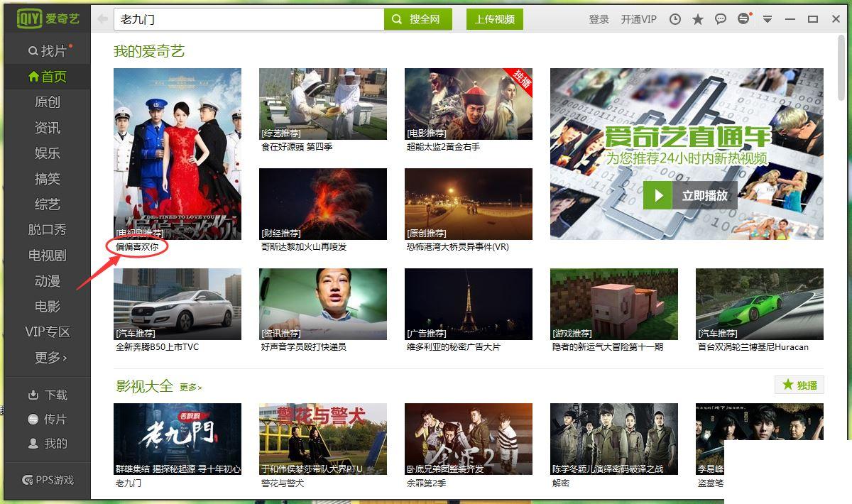Open favorites via the star icon

click(x=697, y=19)
